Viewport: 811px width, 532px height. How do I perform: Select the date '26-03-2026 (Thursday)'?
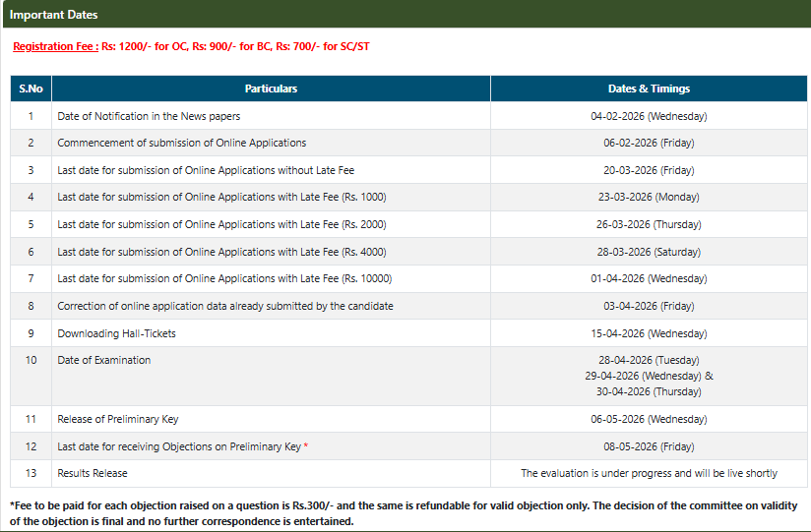650,224
